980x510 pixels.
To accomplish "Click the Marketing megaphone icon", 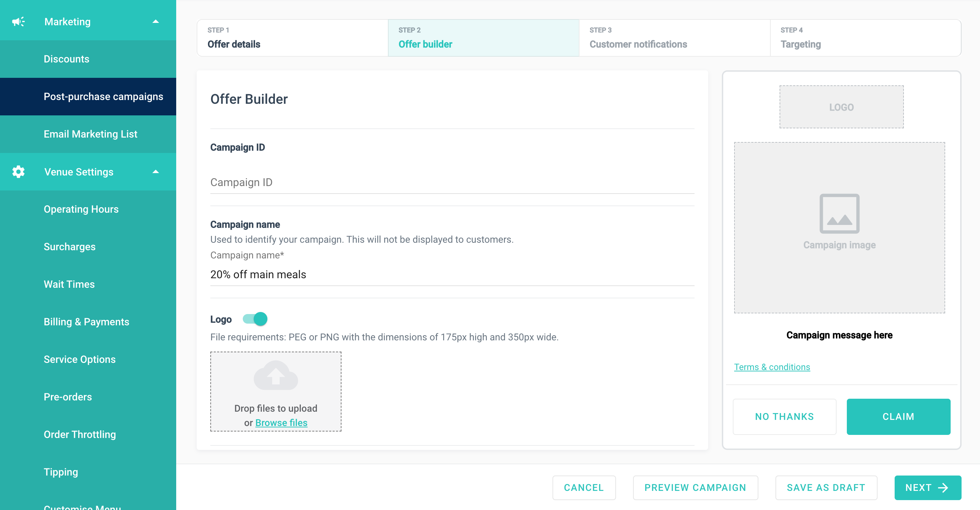I will [18, 22].
